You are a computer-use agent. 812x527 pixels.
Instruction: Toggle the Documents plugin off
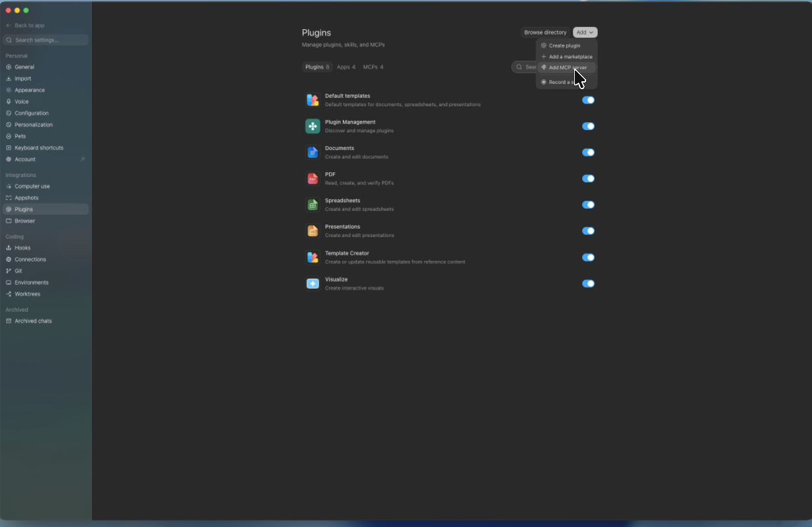(588, 153)
